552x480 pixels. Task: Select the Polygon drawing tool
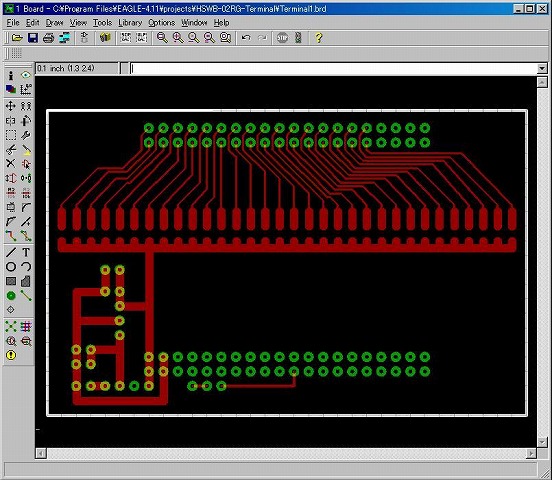[x=26, y=281]
